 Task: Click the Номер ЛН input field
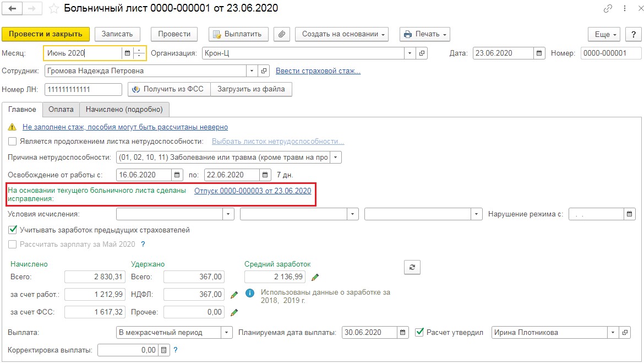pyautogui.click(x=83, y=89)
